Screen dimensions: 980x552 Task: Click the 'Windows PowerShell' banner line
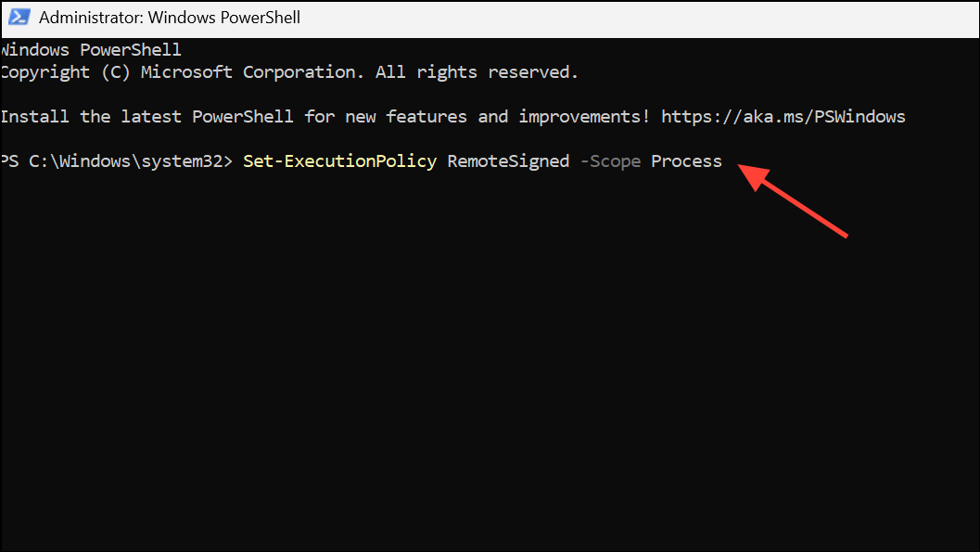tap(91, 49)
